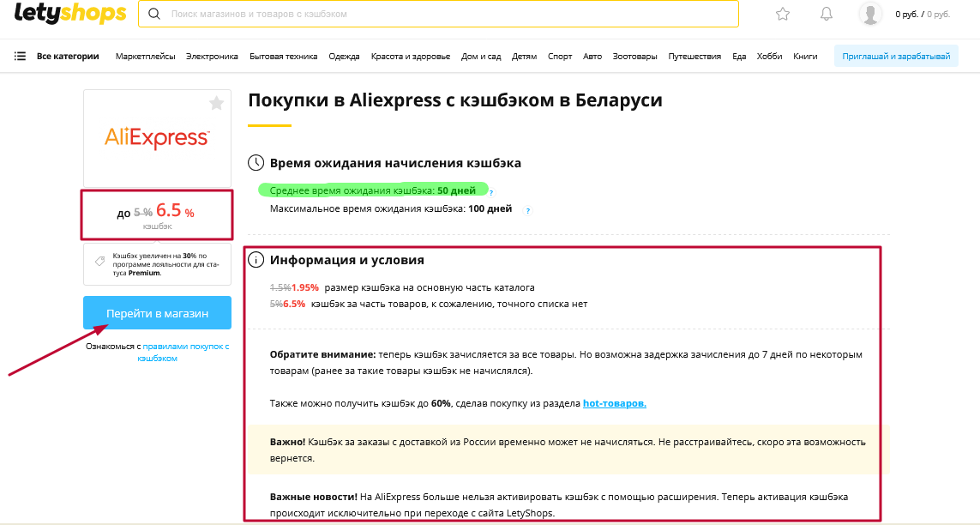Open favorites star icon in header
Image resolution: width=980 pixels, height=525 pixels.
point(783,14)
